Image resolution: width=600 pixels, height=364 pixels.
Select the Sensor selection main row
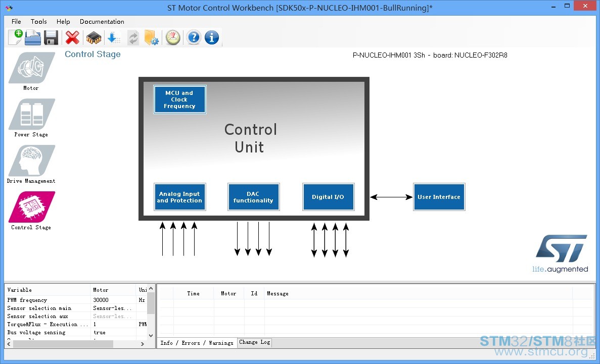click(x=76, y=308)
